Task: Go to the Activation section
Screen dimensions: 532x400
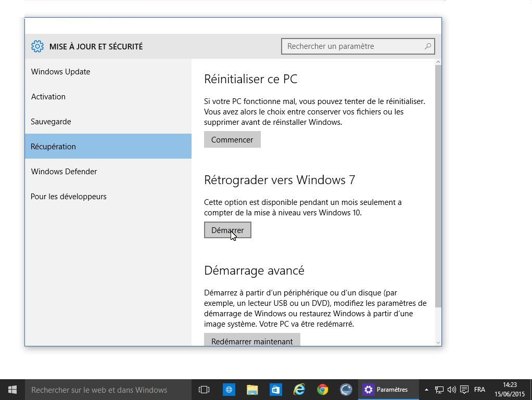Action: [x=48, y=97]
